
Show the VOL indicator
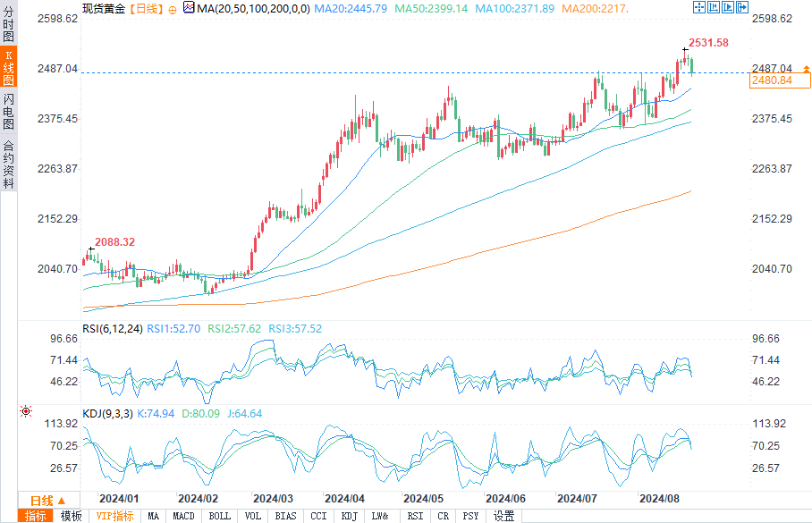(253, 516)
